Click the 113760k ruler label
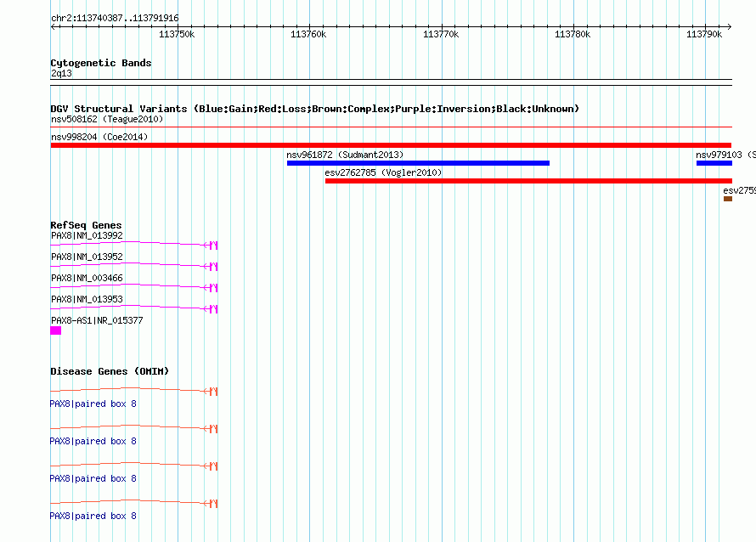Viewport: 756px width, 542px height. coord(308,34)
